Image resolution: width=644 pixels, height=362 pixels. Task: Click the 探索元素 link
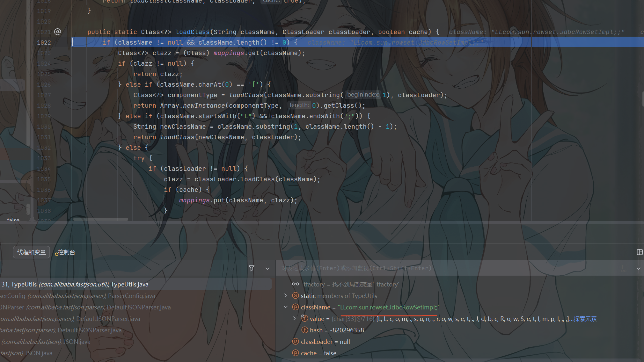(585, 319)
